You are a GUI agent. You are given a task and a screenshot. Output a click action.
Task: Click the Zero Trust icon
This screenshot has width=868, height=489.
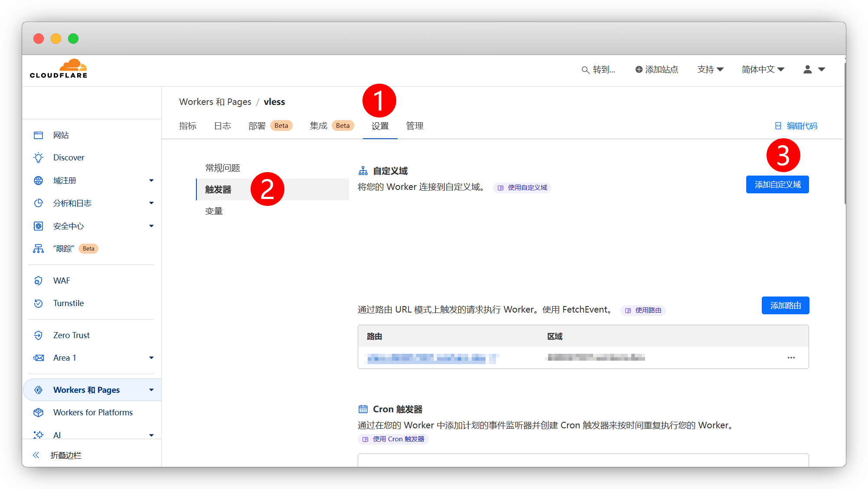39,335
